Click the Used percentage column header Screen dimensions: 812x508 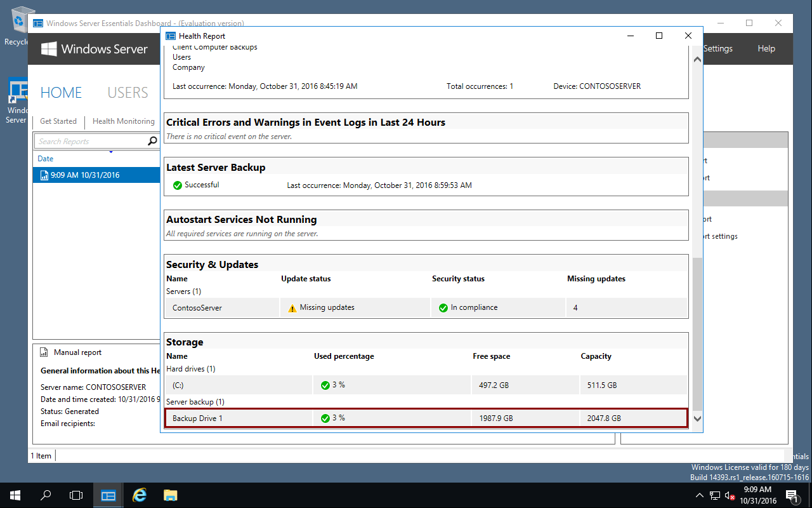(x=344, y=356)
